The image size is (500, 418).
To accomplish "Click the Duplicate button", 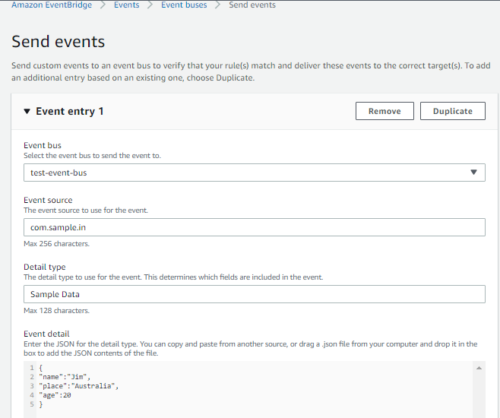I will (x=452, y=111).
